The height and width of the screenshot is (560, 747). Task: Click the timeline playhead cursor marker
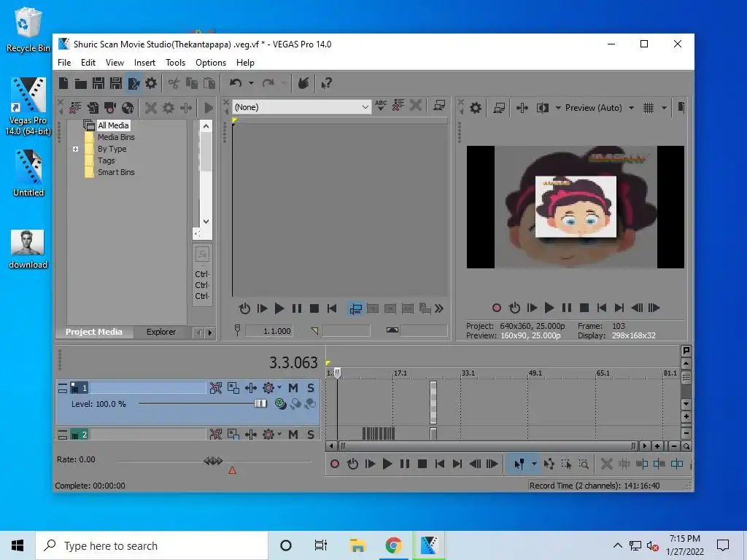tap(337, 373)
